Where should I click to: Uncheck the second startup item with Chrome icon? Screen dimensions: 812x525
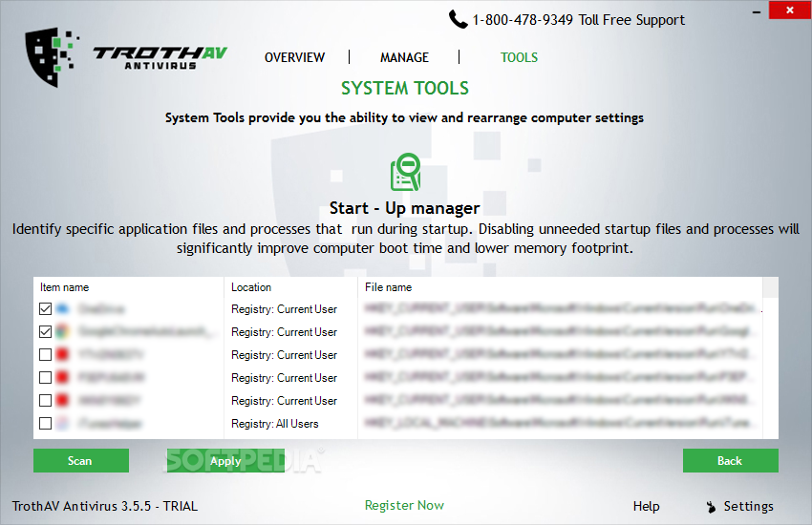46,331
